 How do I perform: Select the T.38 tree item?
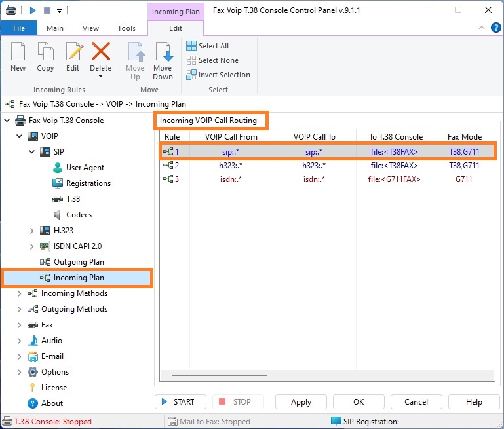73,199
